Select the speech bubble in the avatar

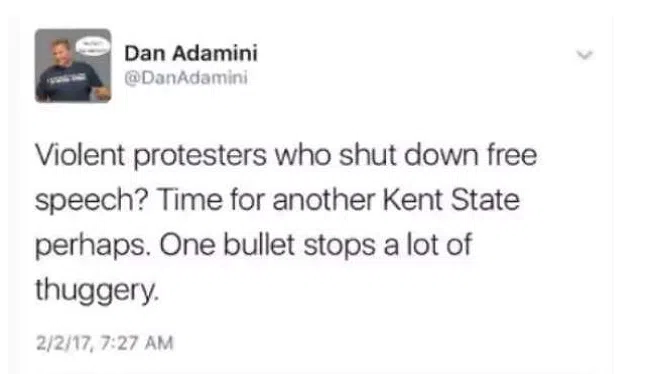tap(93, 45)
